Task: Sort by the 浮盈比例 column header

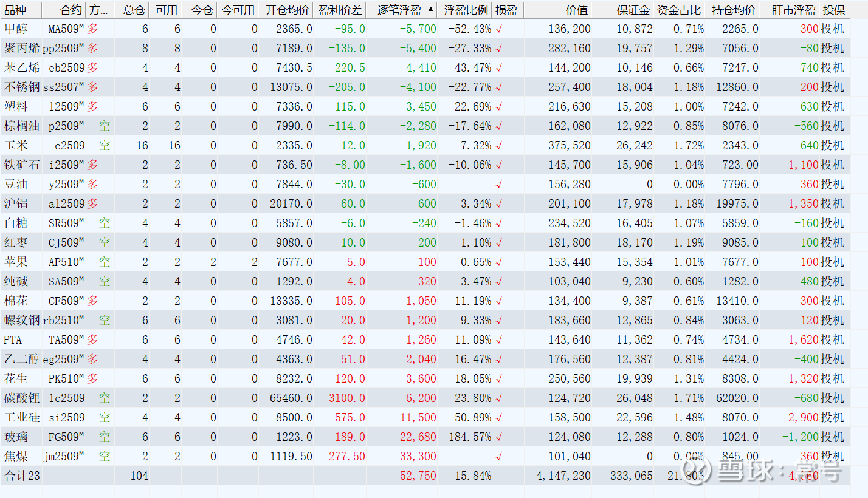Action: (x=466, y=10)
